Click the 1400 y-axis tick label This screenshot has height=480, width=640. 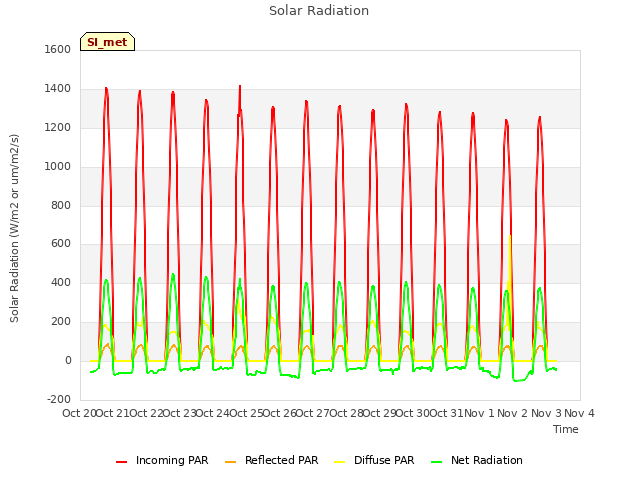pos(58,89)
